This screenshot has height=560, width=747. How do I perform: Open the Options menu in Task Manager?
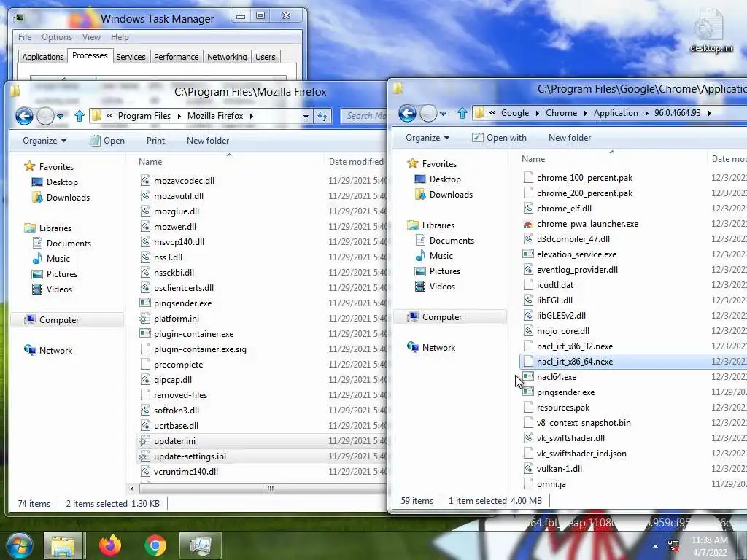pyautogui.click(x=57, y=36)
